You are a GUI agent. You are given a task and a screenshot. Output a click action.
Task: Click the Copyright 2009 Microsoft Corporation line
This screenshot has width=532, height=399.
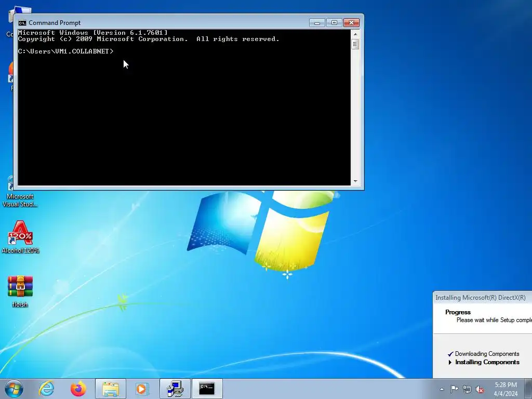[x=149, y=39]
